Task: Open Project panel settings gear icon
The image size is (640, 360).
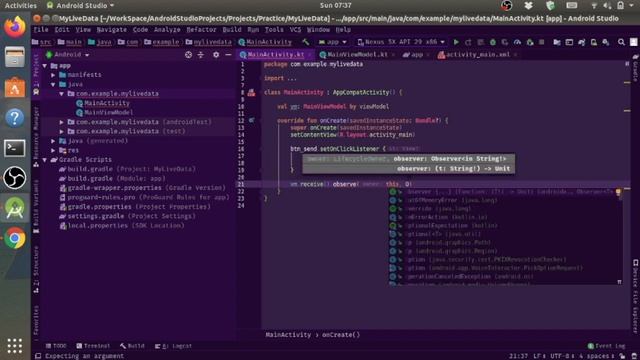Action: tap(216, 54)
